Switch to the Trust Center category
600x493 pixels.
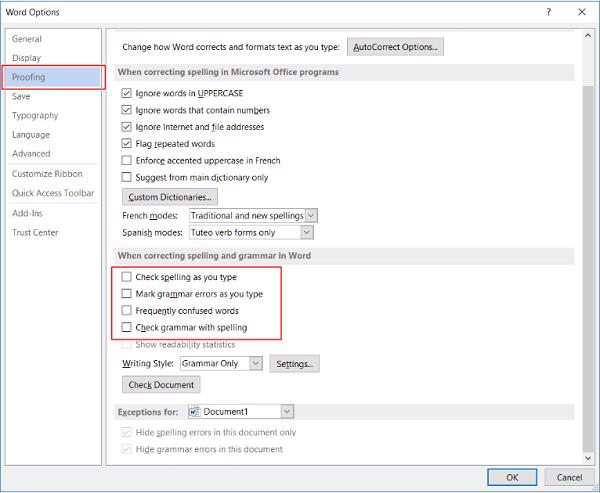coord(35,232)
